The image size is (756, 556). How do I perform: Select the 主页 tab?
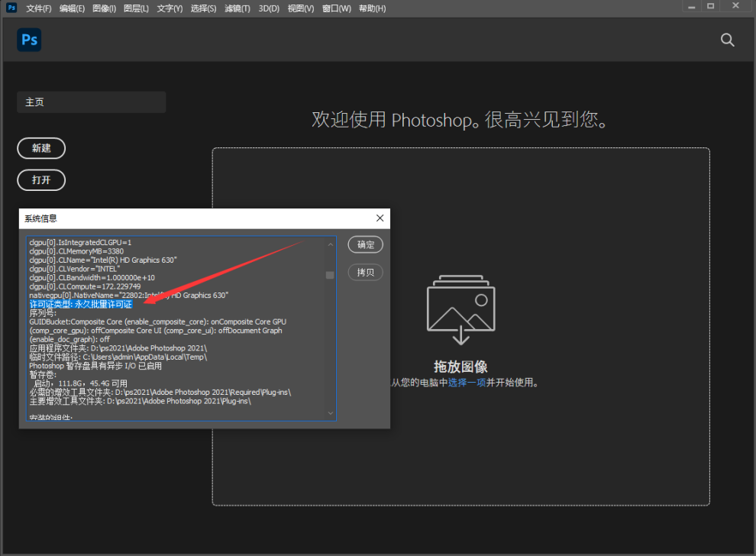(x=91, y=102)
